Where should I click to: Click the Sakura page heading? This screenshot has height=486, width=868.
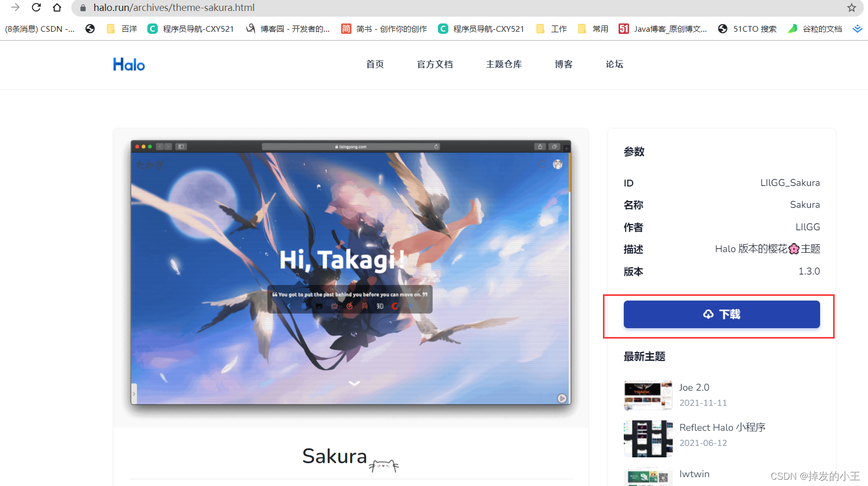[334, 456]
